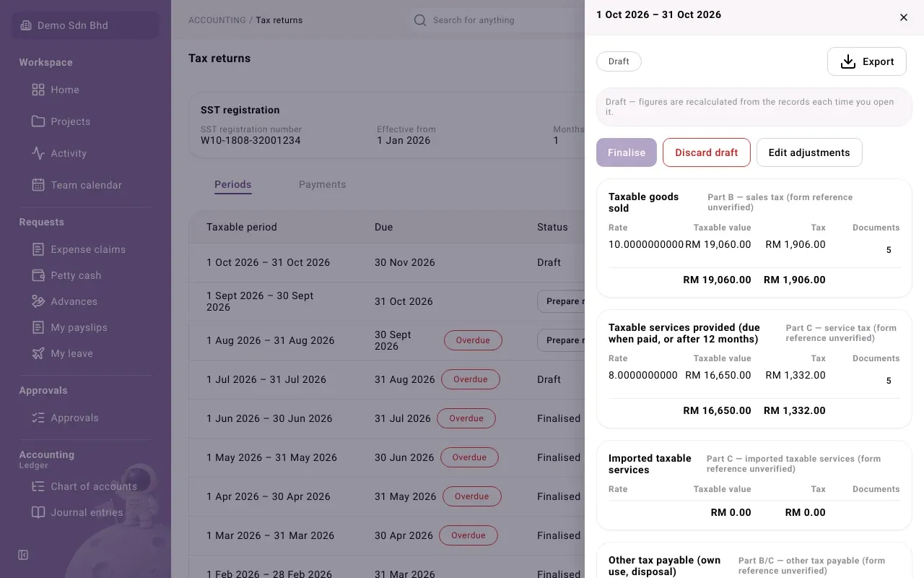Click the 'Taxable goods sold' section heading

(644, 202)
